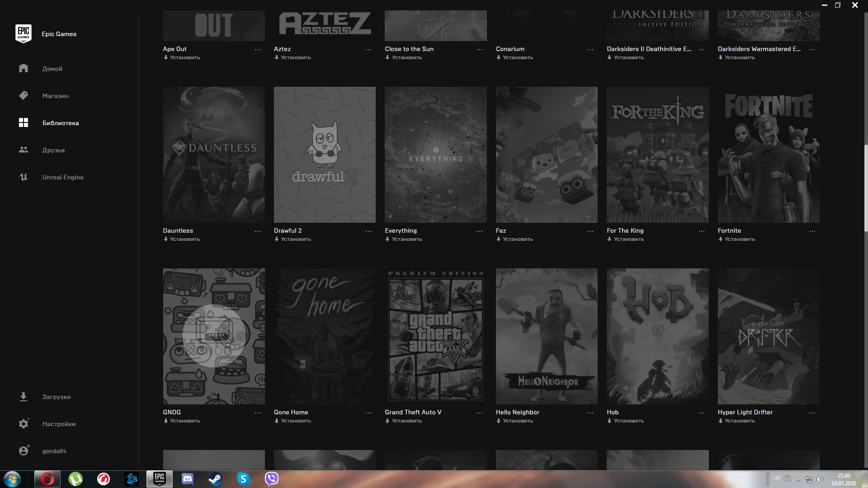Open options menu for Ape Out
This screenshot has width=868, height=488.
pyautogui.click(x=258, y=50)
